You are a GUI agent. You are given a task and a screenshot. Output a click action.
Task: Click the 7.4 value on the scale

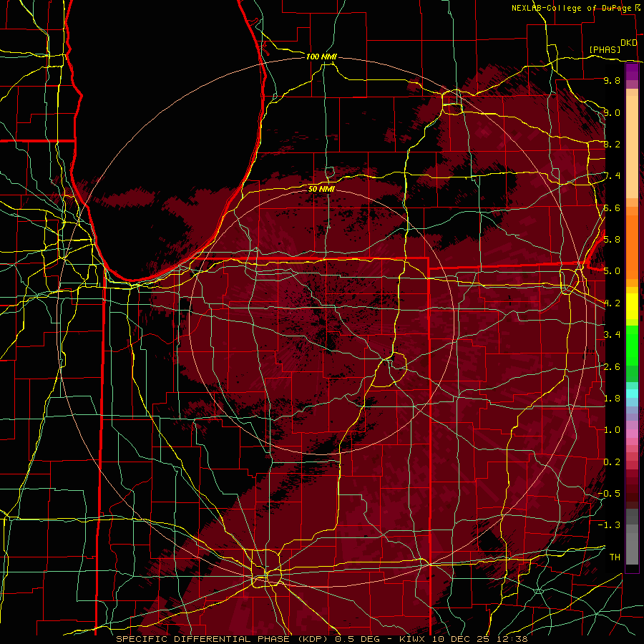[x=612, y=176]
